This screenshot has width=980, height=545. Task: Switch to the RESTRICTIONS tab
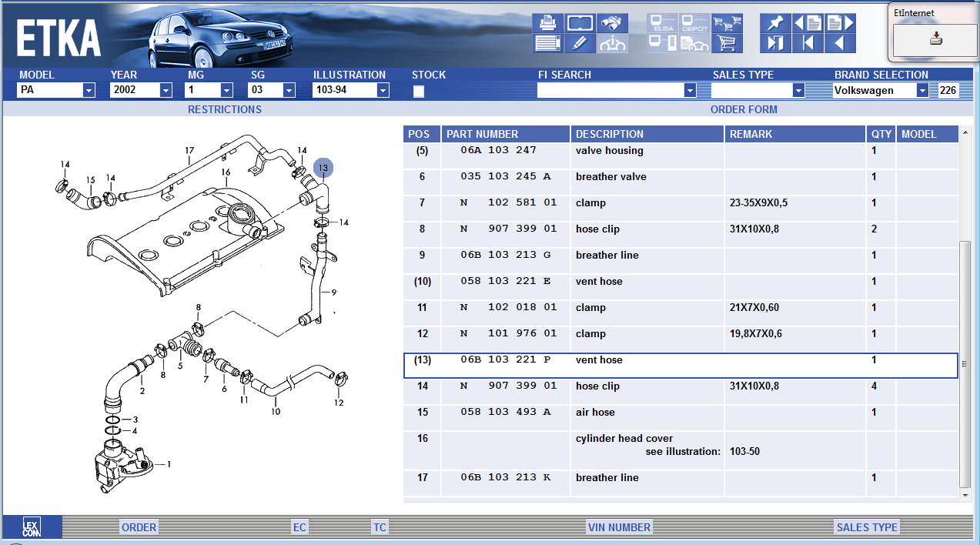tap(225, 109)
